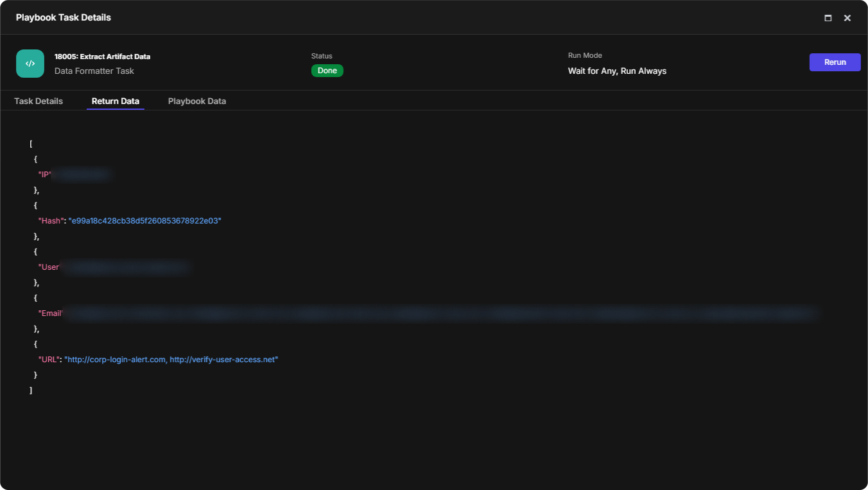Select the "IP" JSON key
The image size is (868, 490).
44,174
